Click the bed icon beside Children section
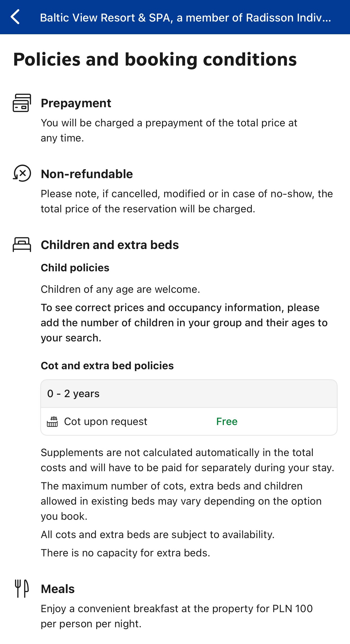 point(22,244)
